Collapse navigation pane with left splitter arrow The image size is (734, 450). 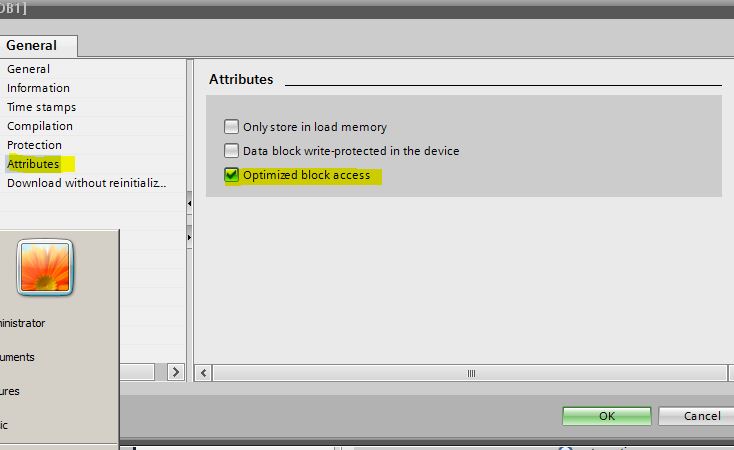coord(189,205)
